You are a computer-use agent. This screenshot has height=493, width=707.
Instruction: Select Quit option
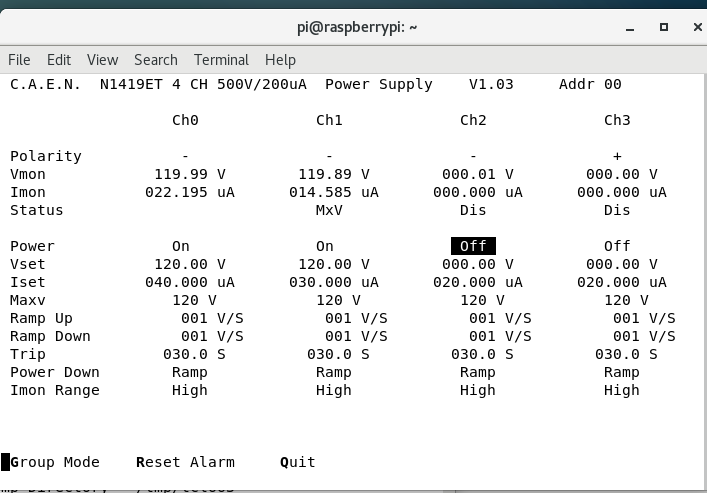[x=298, y=462]
